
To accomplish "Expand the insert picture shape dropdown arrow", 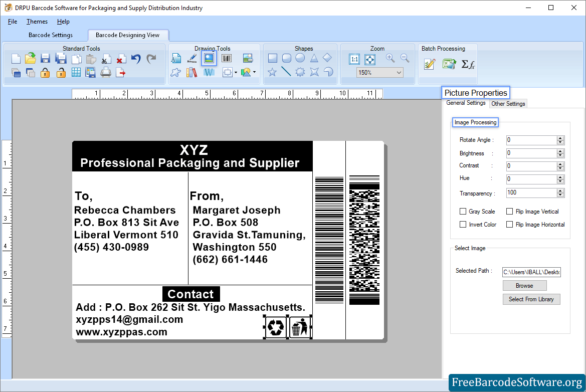I will click(255, 72).
